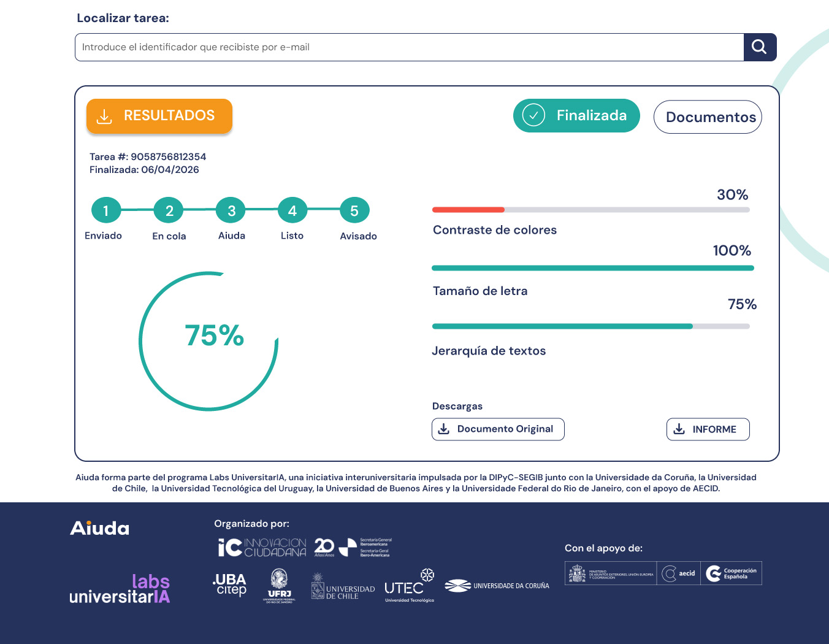The height and width of the screenshot is (644, 829).
Task: Select step 1 Enviado circle
Action: (106, 210)
